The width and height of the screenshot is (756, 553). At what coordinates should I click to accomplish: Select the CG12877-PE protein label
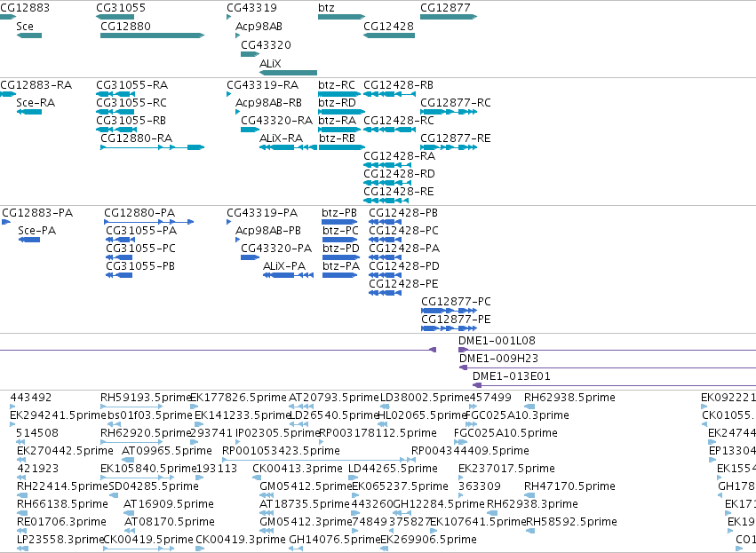click(456, 320)
